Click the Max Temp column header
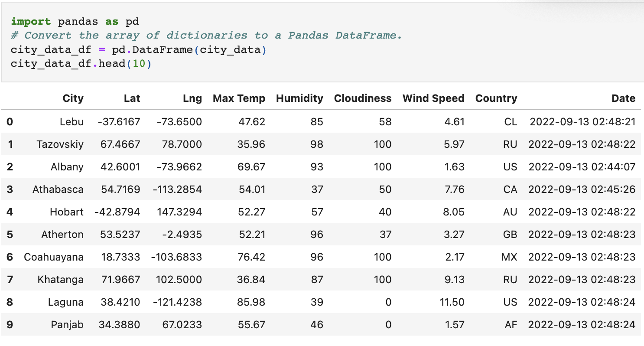This screenshot has width=644, height=346. coord(239,98)
